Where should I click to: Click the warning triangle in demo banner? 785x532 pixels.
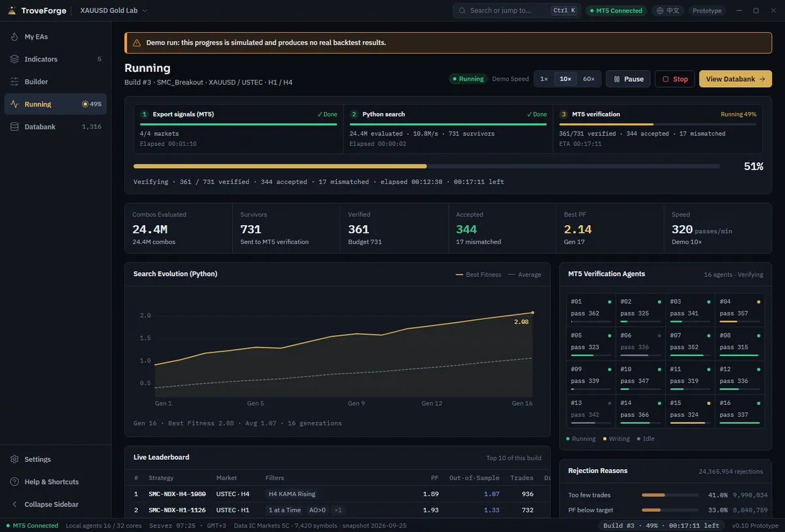tap(137, 43)
